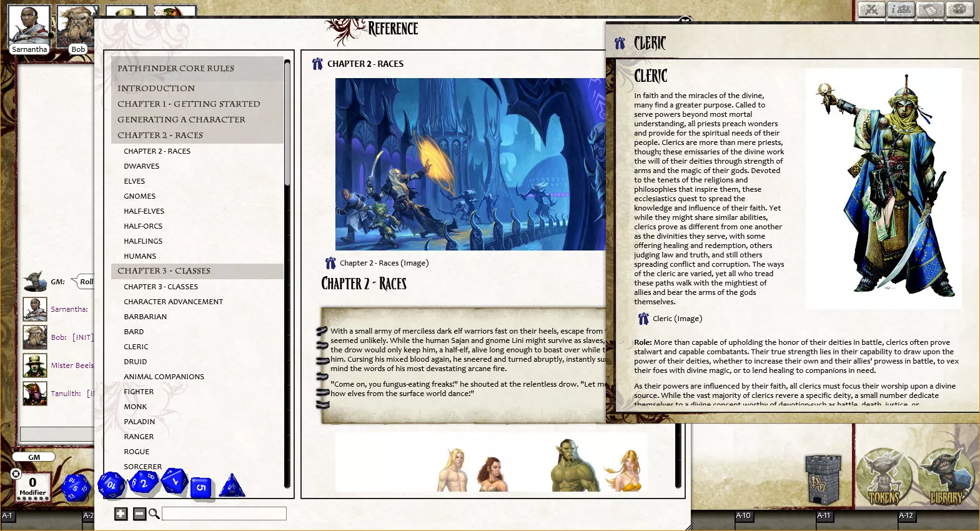Click the targeting crosshair icon above Modifier

pos(16,474)
